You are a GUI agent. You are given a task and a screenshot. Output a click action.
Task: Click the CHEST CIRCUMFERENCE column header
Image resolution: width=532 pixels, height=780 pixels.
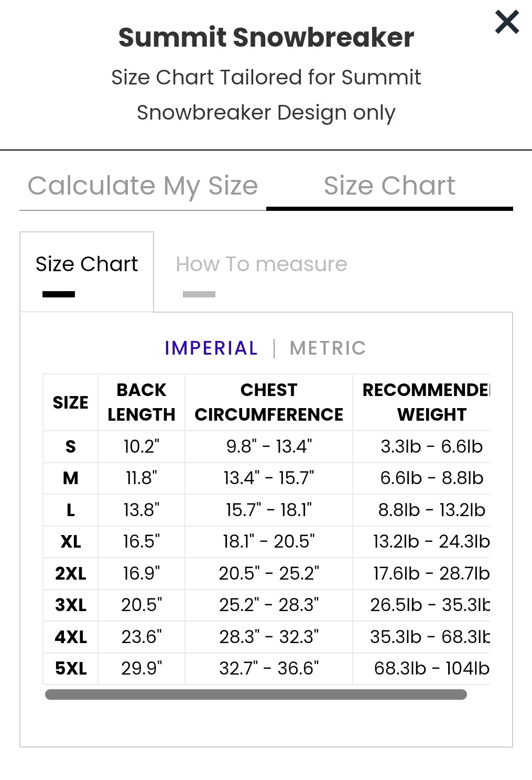coord(268,402)
